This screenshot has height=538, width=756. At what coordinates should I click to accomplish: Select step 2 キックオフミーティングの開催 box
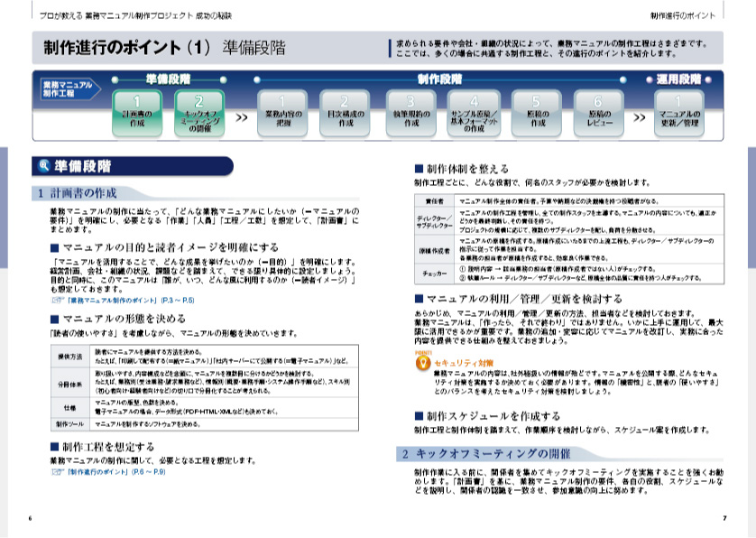coord(198,114)
